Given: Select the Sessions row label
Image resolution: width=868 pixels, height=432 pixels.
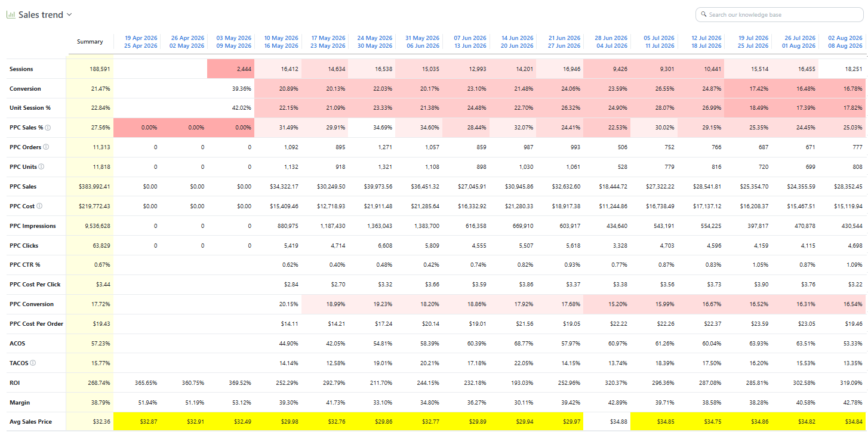Looking at the screenshot, I should point(21,69).
